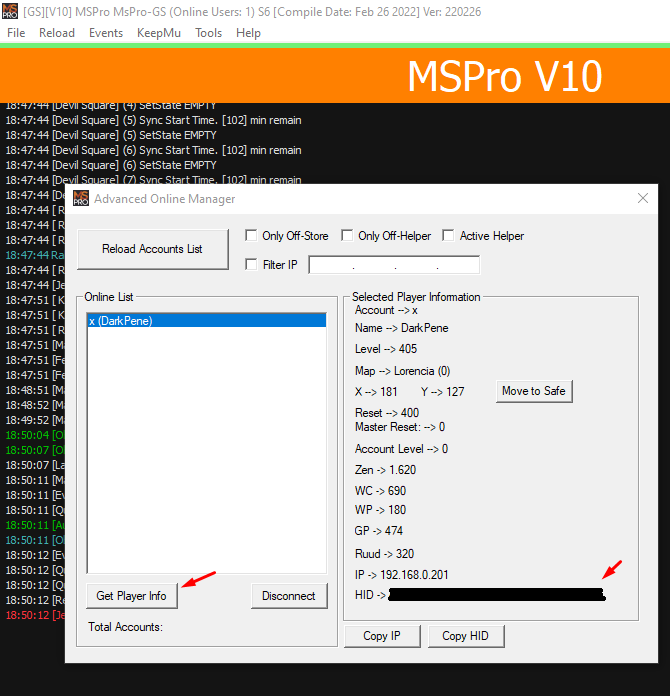The image size is (670, 696).
Task: Open the Tools menu
Action: pyautogui.click(x=209, y=33)
